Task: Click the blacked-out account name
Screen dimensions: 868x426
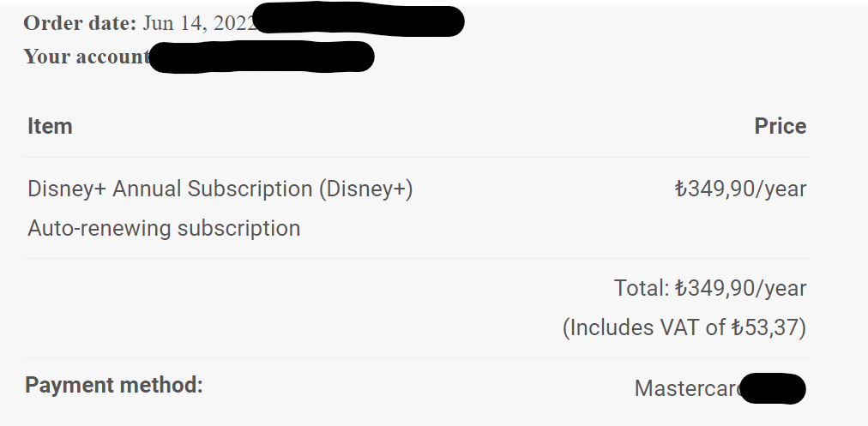Action: tap(262, 57)
